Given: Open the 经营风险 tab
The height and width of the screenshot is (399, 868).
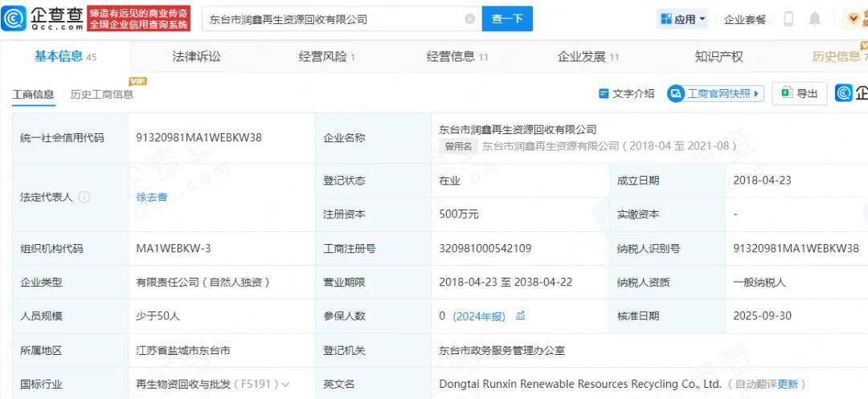Looking at the screenshot, I should pyautogui.click(x=326, y=56).
